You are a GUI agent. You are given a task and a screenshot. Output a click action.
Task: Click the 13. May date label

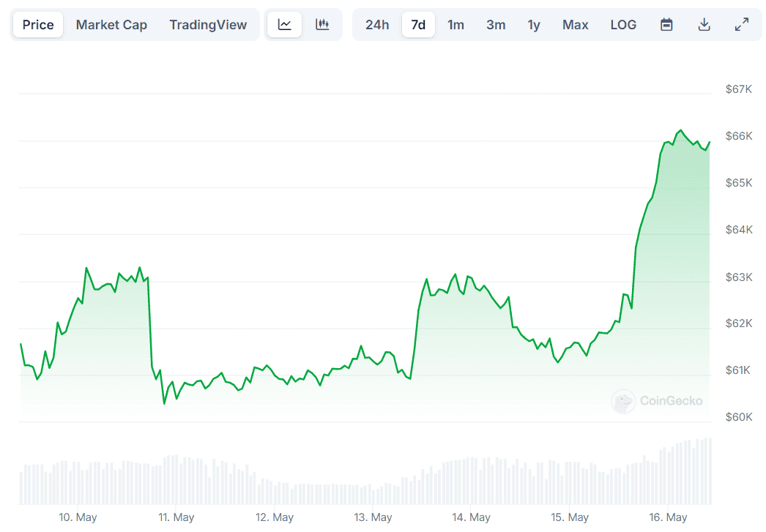click(373, 517)
